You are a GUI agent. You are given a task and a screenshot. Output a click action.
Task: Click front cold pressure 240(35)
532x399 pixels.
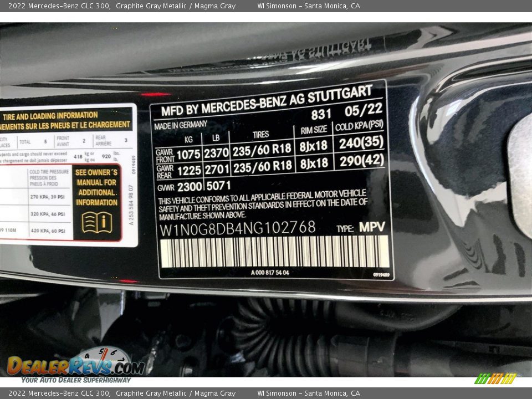pyautogui.click(x=361, y=143)
